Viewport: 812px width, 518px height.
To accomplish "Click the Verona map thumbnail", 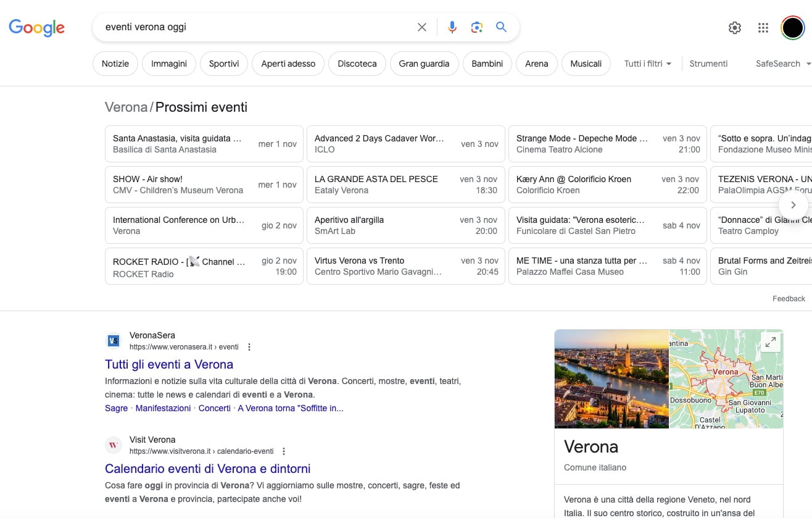I will click(x=726, y=379).
